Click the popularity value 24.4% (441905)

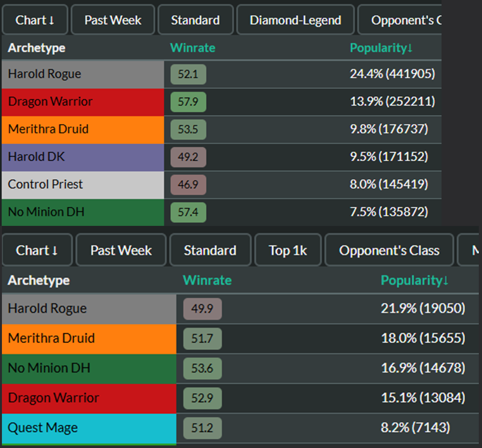pos(393,74)
